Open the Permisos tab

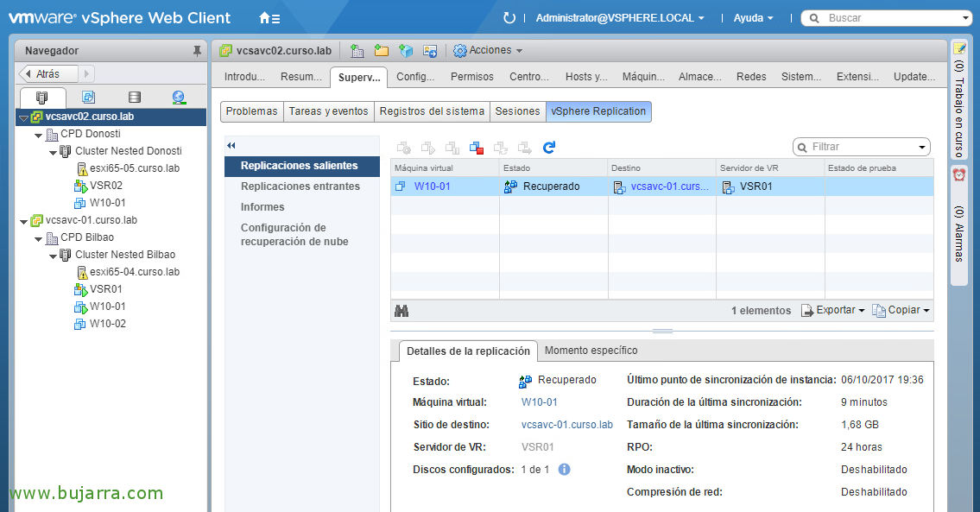472,76
